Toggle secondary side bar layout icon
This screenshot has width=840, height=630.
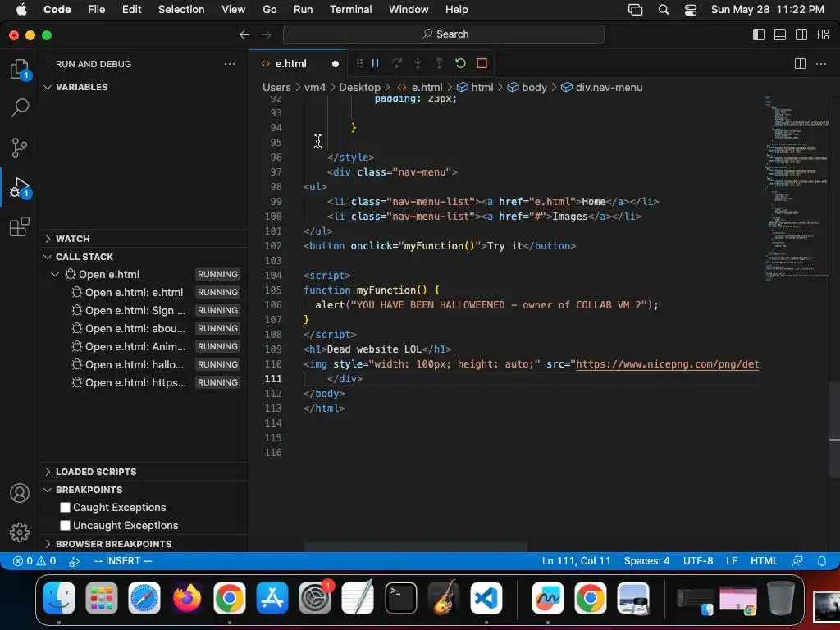[x=801, y=34]
